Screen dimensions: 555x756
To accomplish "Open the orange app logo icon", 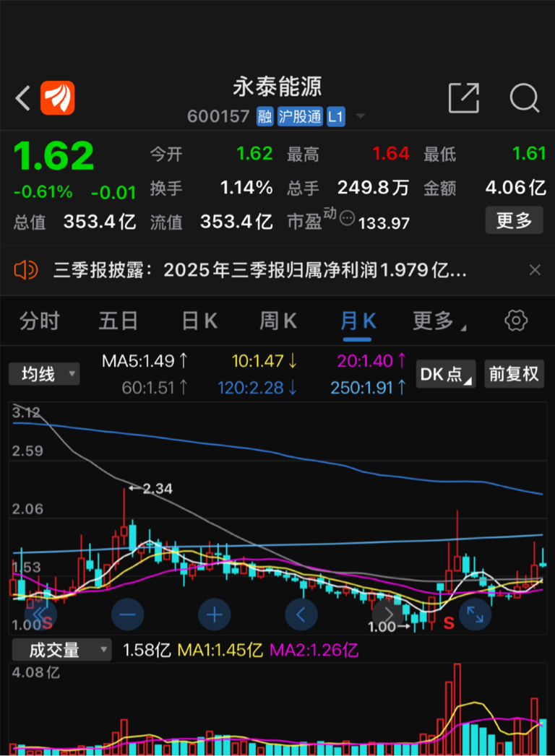I will coord(57,98).
